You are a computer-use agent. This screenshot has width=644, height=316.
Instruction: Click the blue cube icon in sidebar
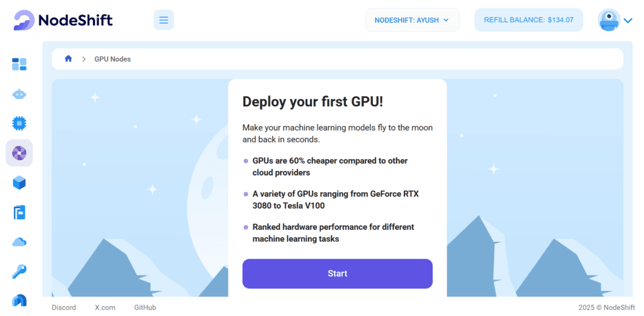19,183
